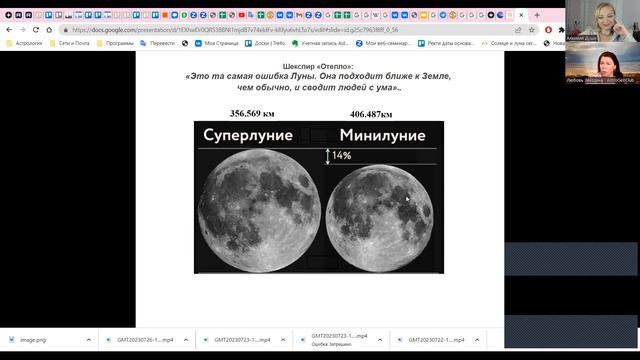Open the Доски | Trello bookmark
640x360 pixels.
pos(265,43)
